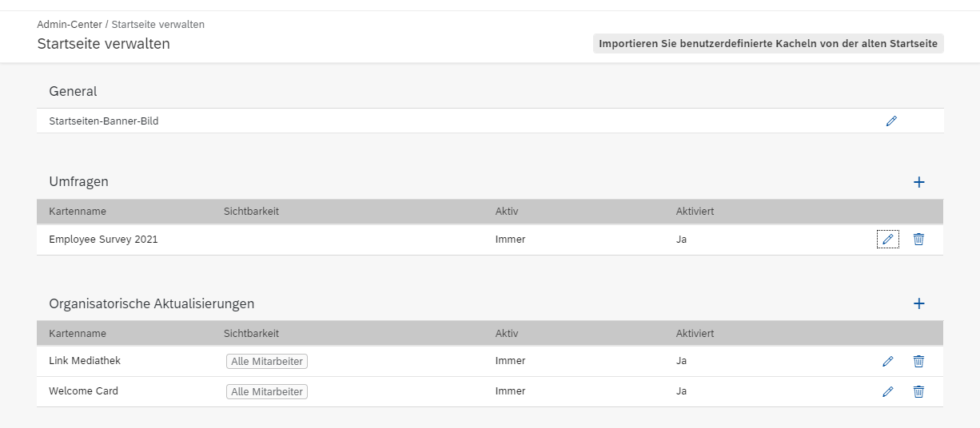Add a new Organisatorische Aktualisierungen card
The height and width of the screenshot is (428, 980).
click(918, 303)
